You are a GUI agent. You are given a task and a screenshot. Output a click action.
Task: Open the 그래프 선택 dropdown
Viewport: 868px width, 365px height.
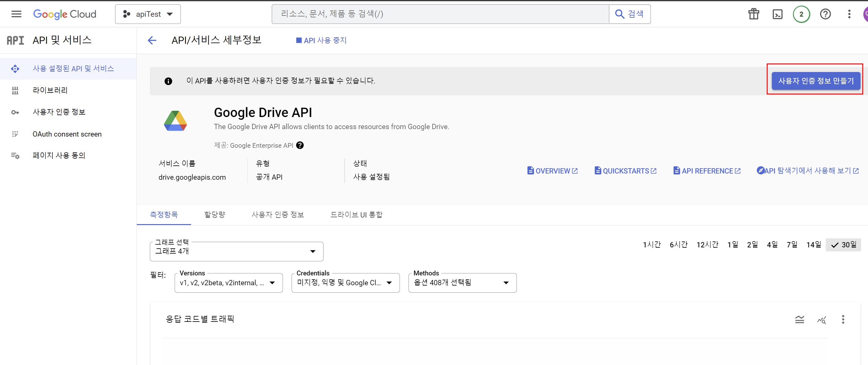coord(236,251)
